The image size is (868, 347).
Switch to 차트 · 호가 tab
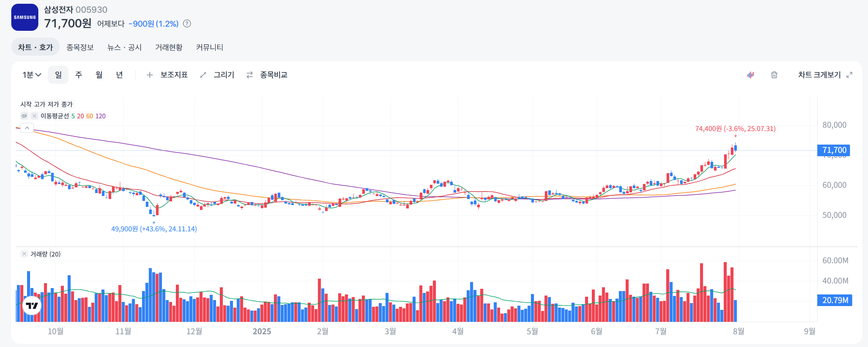(x=35, y=47)
